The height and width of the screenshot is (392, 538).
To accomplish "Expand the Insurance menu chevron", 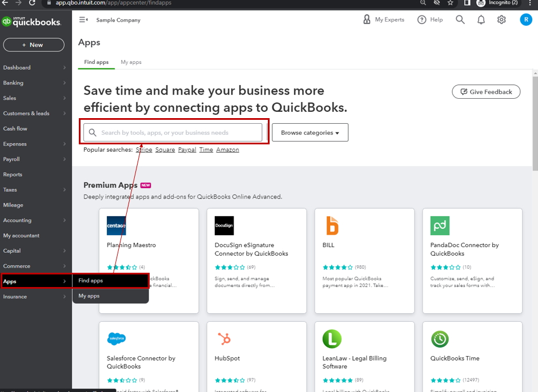I will (x=65, y=296).
